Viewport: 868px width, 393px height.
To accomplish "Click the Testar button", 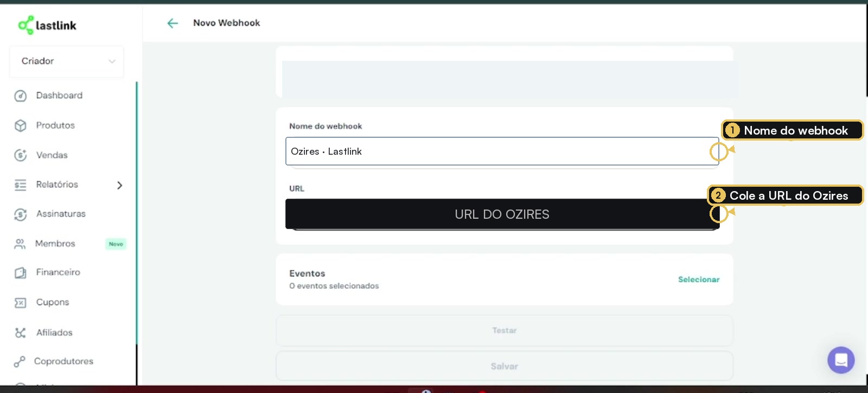I will (x=505, y=331).
